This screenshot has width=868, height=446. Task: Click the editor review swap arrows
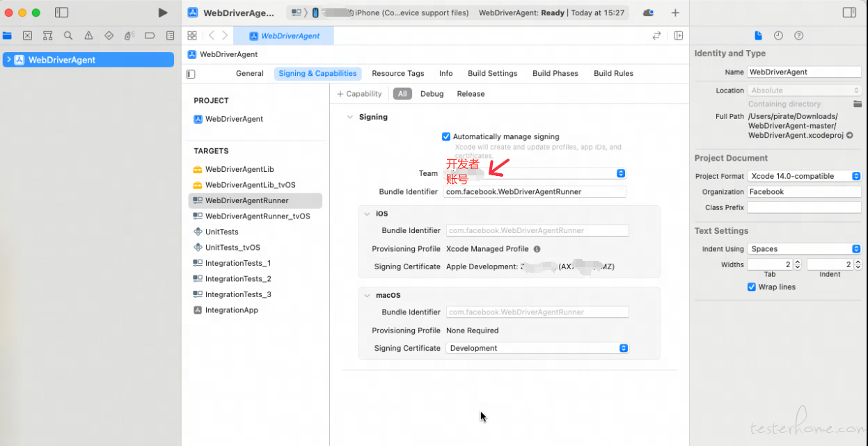[656, 35]
